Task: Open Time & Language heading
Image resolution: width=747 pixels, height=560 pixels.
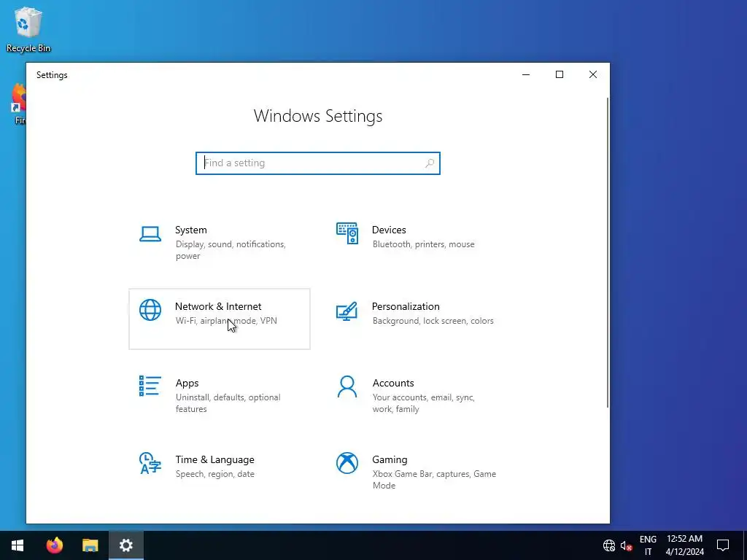Action: coord(215,460)
